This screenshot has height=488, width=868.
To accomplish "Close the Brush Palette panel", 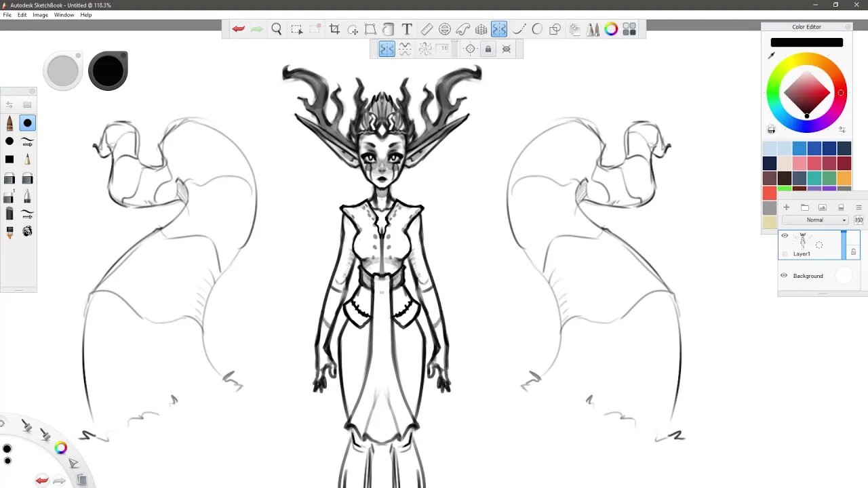I will [x=31, y=91].
